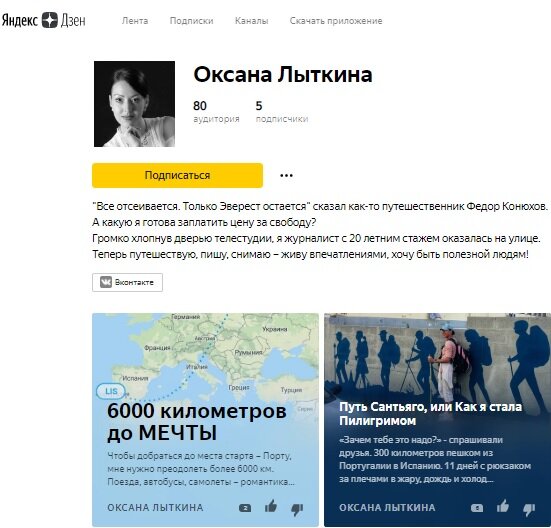
Task: Click the 'Зачем тебе это надо?' card excerpt
Action: [435, 459]
